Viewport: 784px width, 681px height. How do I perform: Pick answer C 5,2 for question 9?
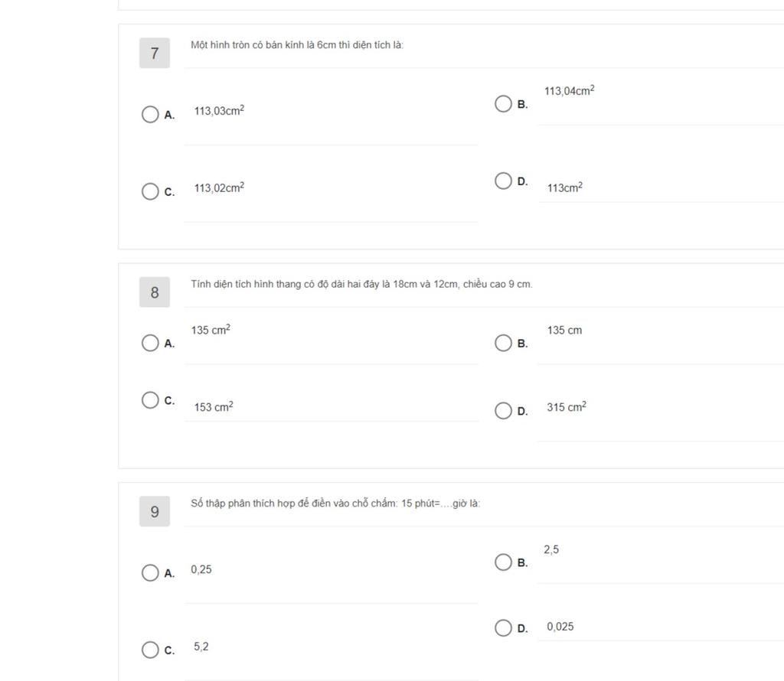(150, 650)
